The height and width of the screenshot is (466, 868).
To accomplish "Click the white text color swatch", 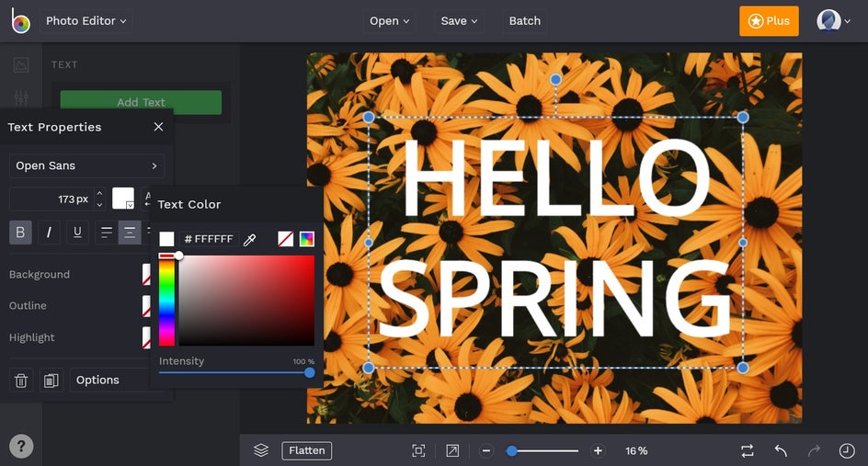I will tap(123, 199).
